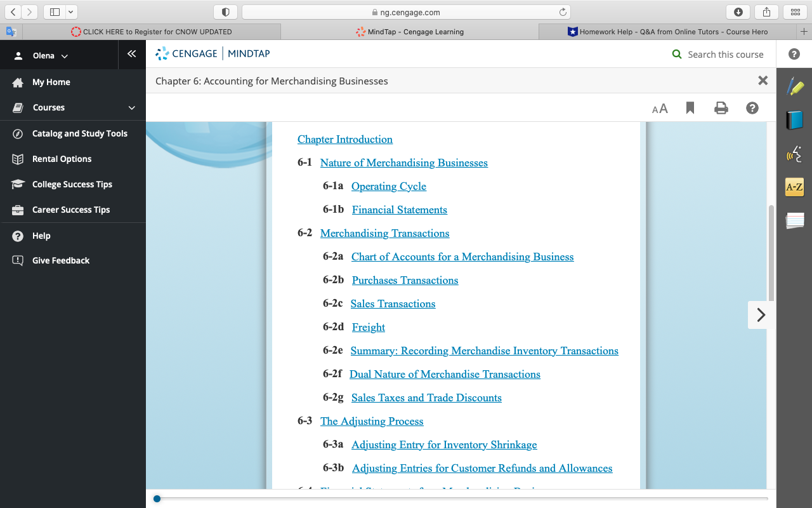Open the ReadSpeaker audio icon

pos(795,154)
